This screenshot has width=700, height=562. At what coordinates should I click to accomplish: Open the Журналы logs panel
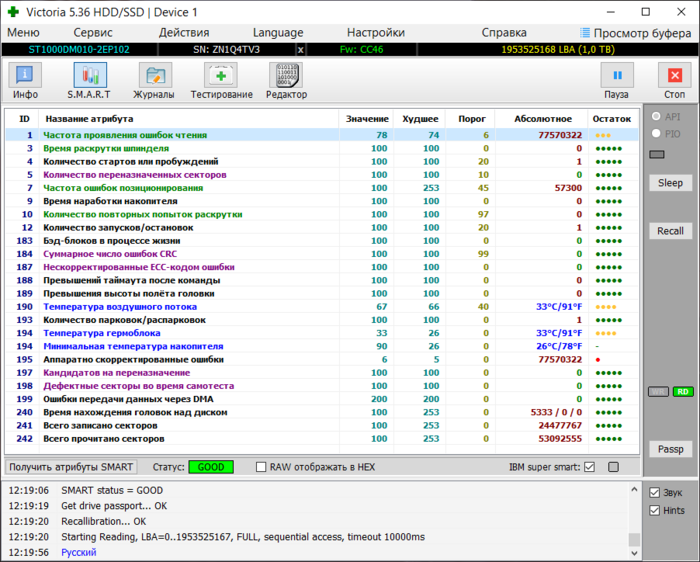pyautogui.click(x=154, y=75)
